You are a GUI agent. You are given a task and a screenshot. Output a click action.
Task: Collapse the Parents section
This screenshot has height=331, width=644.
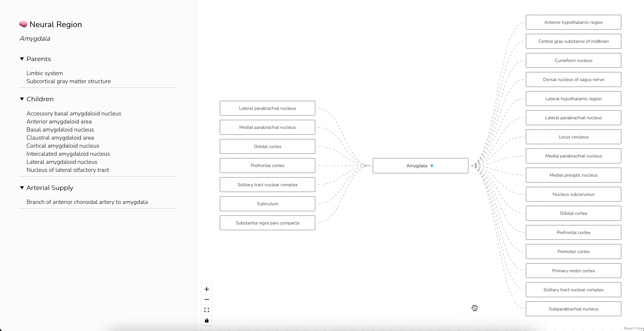[x=22, y=59]
